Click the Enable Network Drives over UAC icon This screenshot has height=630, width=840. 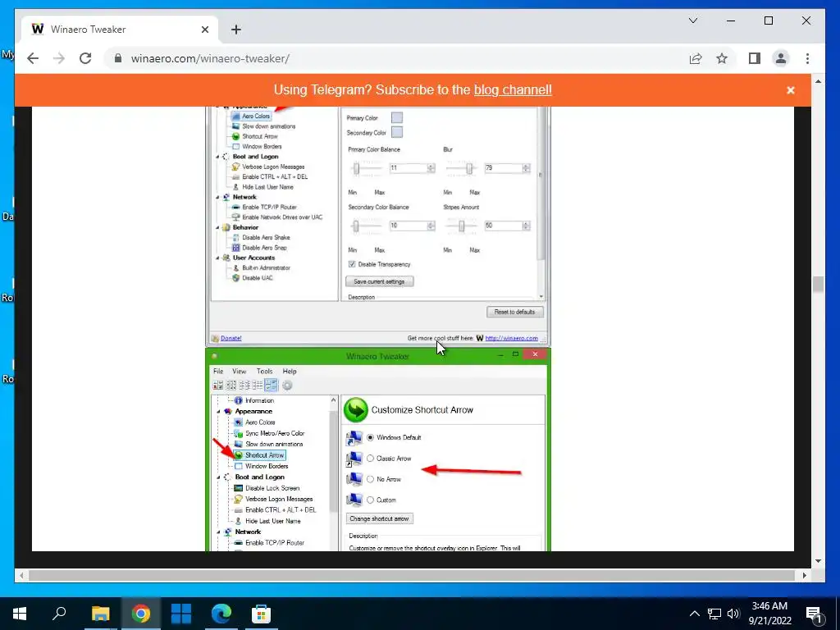pyautogui.click(x=235, y=217)
